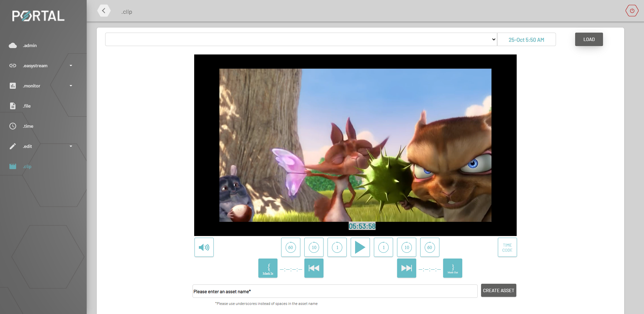Click the .edit pencil icon
The width and height of the screenshot is (644, 314).
pyautogui.click(x=12, y=146)
